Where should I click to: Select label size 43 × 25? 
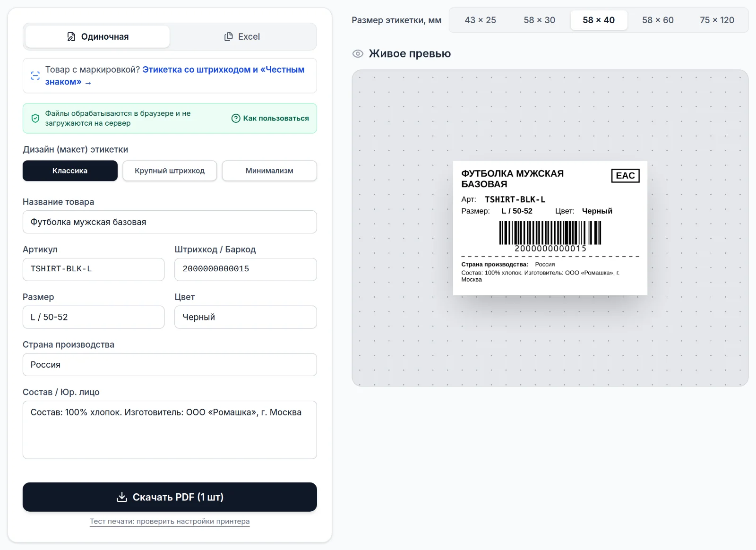point(481,20)
